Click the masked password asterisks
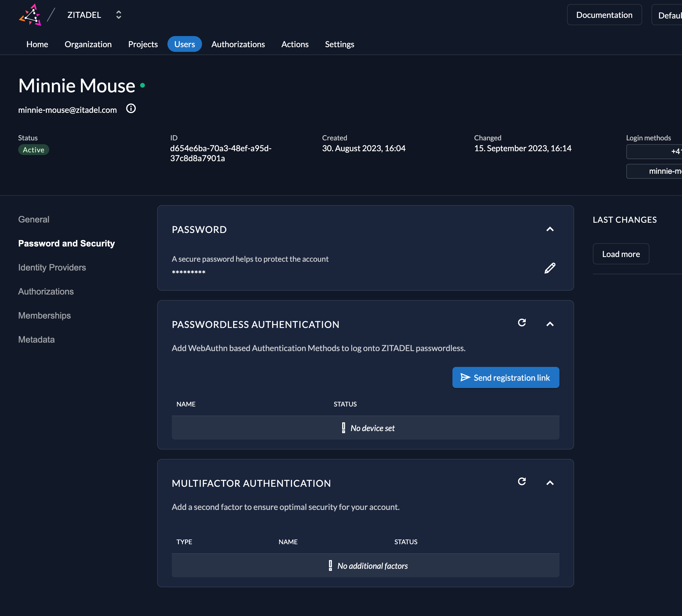Screen dimensions: 682x616 (x=189, y=272)
